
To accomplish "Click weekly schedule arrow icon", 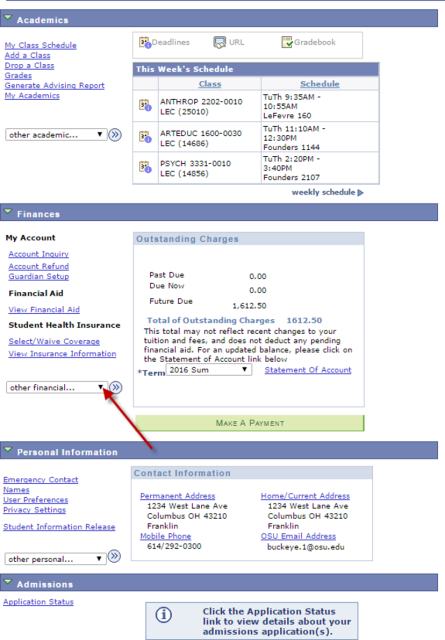I will click(360, 193).
